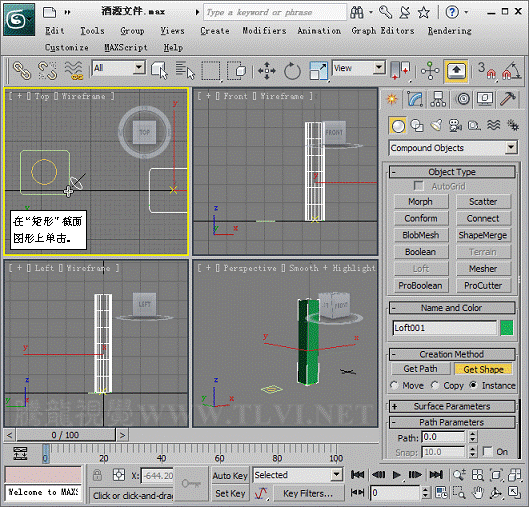Select the Space Warps category icon
The height and width of the screenshot is (507, 529).
click(494, 126)
